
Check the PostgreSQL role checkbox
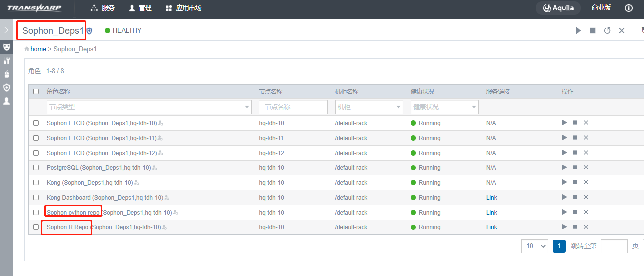[x=36, y=168]
